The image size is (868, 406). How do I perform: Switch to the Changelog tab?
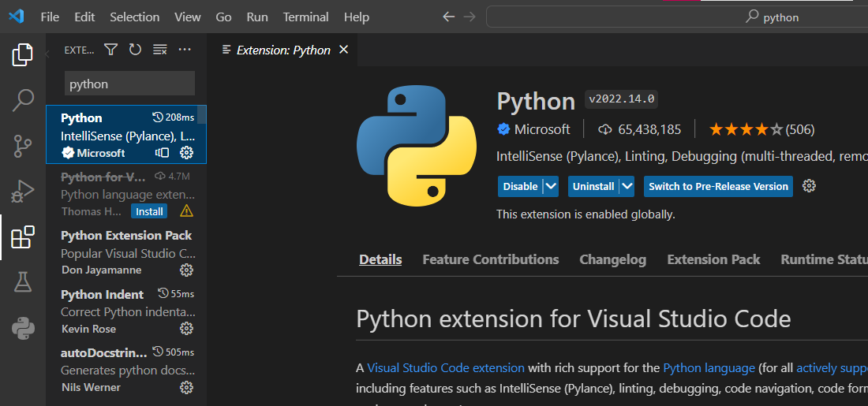tap(612, 259)
